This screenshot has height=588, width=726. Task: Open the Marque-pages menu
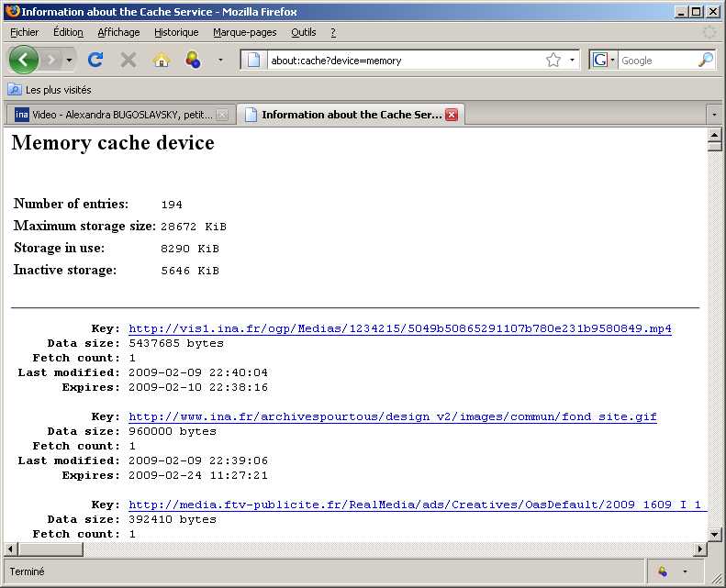244,32
